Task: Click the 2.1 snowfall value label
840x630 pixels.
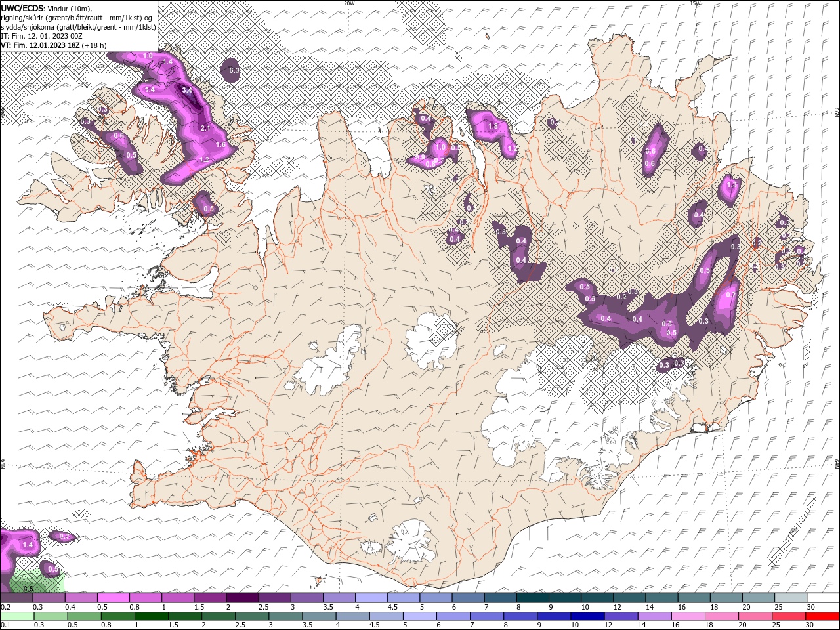Action: [x=205, y=128]
